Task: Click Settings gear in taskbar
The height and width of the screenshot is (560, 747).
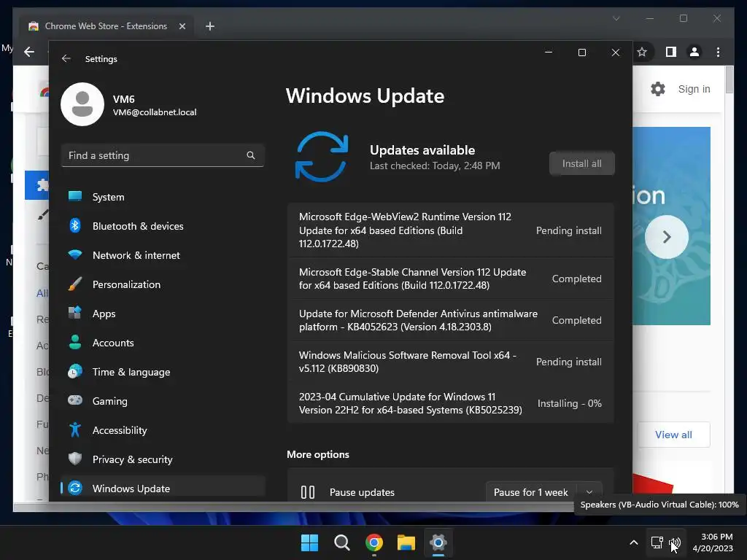Action: pyautogui.click(x=438, y=542)
